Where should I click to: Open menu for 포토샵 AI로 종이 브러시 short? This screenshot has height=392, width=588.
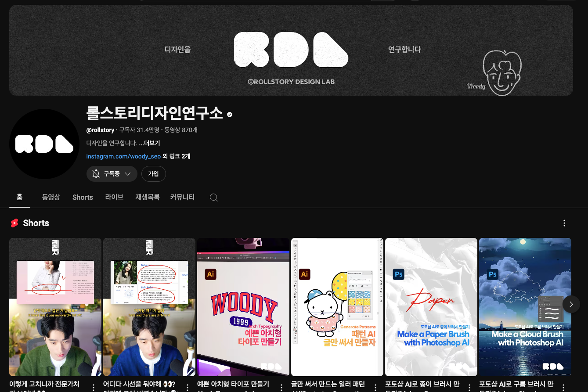[x=469, y=388]
